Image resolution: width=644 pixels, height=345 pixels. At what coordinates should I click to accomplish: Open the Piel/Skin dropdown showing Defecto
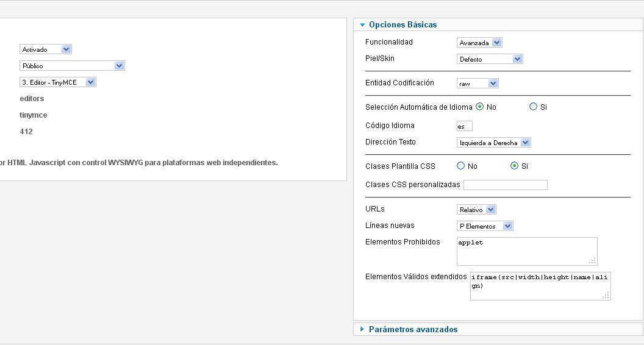click(x=490, y=59)
